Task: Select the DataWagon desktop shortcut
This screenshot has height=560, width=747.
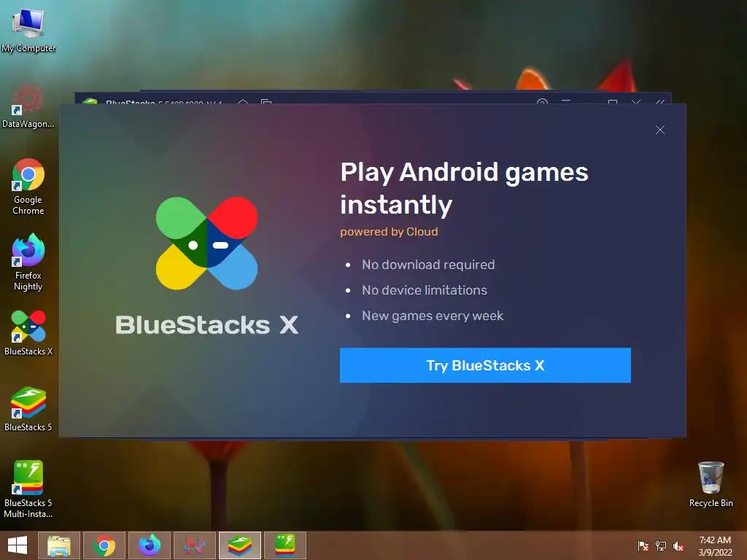Action: point(28,106)
